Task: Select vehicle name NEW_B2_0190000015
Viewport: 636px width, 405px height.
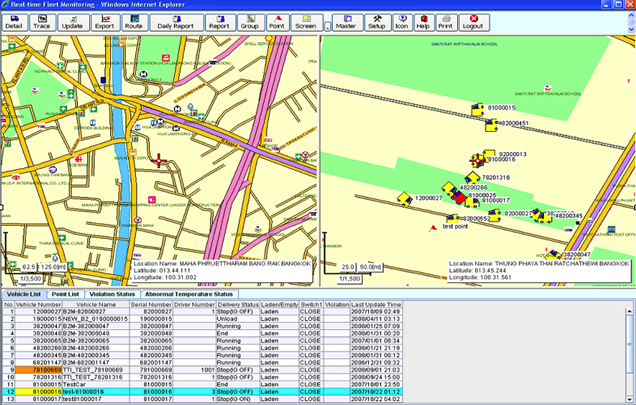Action: [95, 319]
